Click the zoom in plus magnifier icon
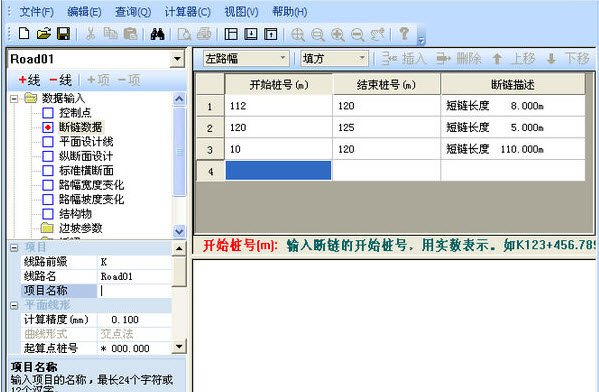The width and height of the screenshot is (599, 392). click(x=337, y=34)
